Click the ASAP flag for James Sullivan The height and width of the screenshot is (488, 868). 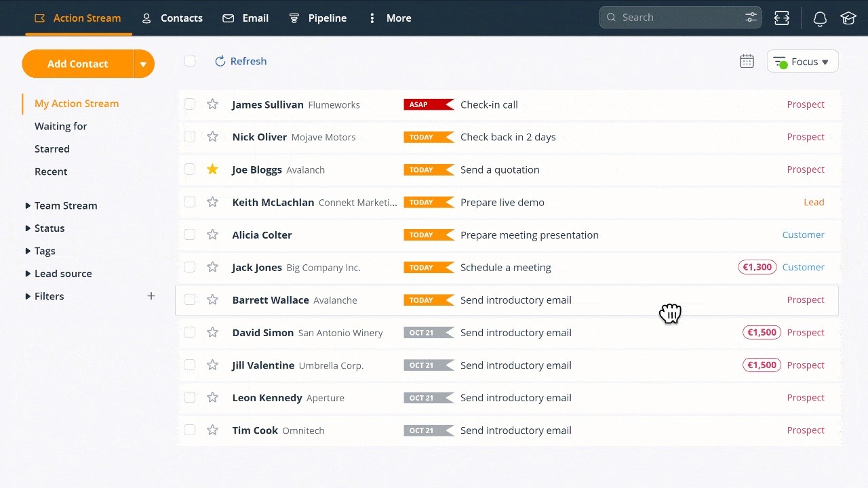pyautogui.click(x=429, y=104)
